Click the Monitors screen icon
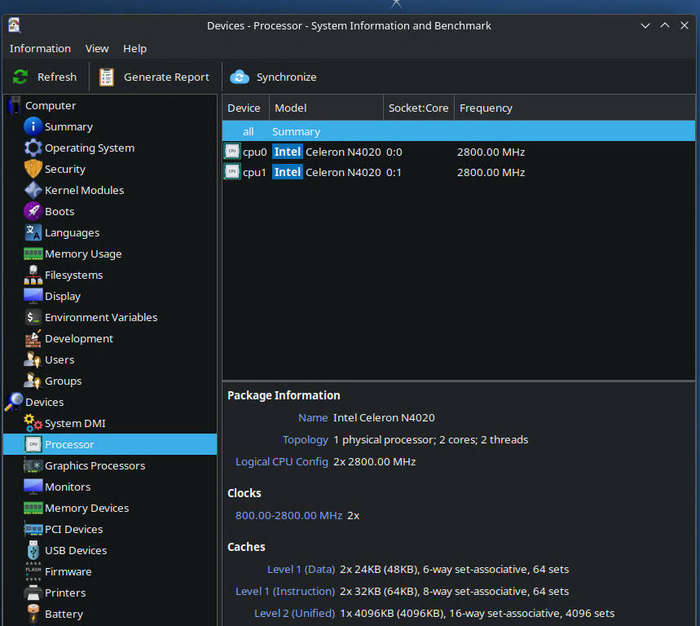This screenshot has width=700, height=626. 33,487
